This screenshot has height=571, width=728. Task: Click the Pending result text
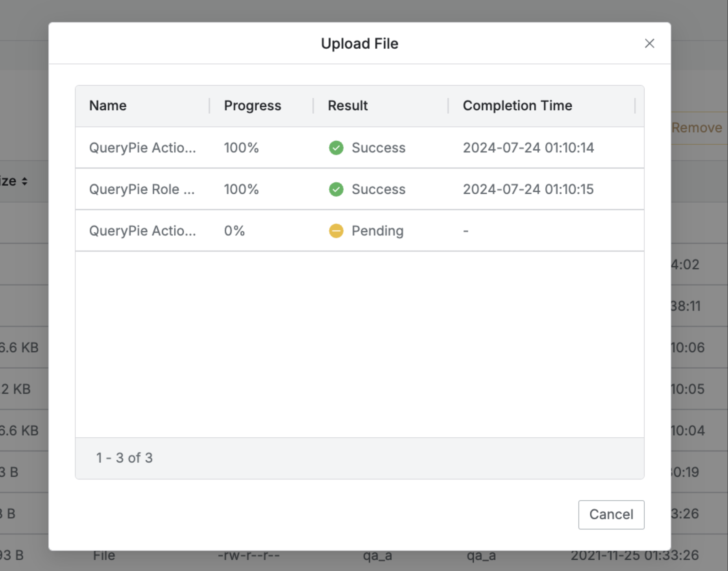377,231
